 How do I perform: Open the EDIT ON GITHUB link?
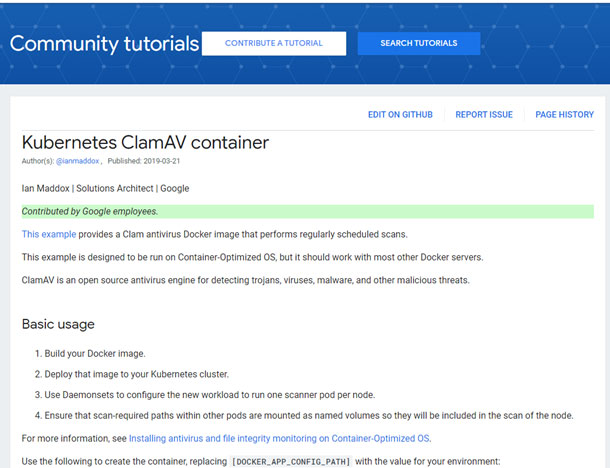pos(400,115)
